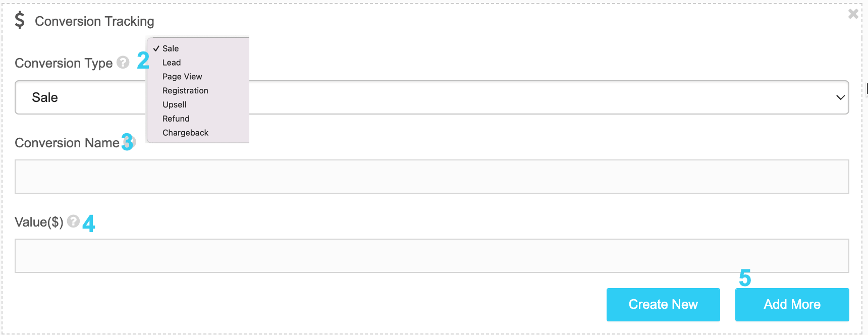868x335 pixels.
Task: Click the Add More button
Action: (792, 305)
